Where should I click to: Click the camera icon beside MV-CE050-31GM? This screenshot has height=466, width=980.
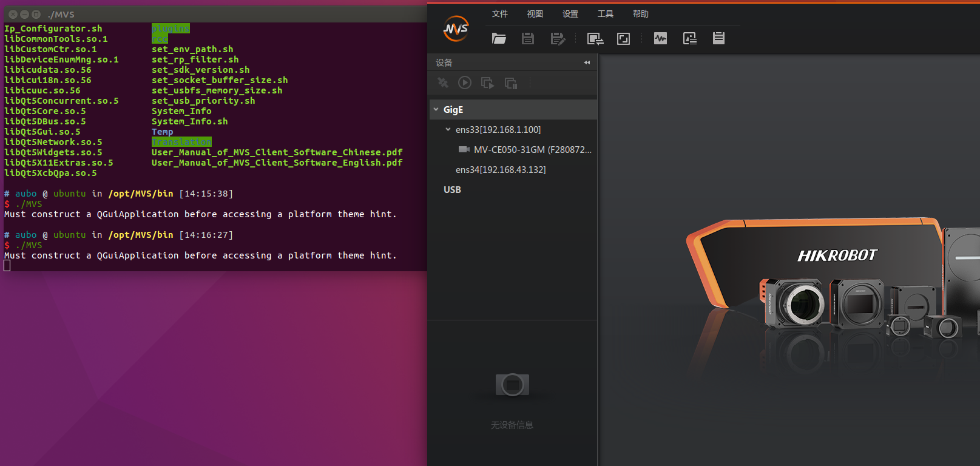[464, 149]
